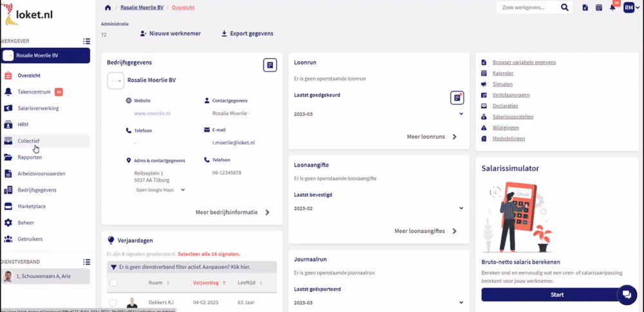Open notifications bell icon
The width and height of the screenshot is (644, 312).
(x=612, y=8)
